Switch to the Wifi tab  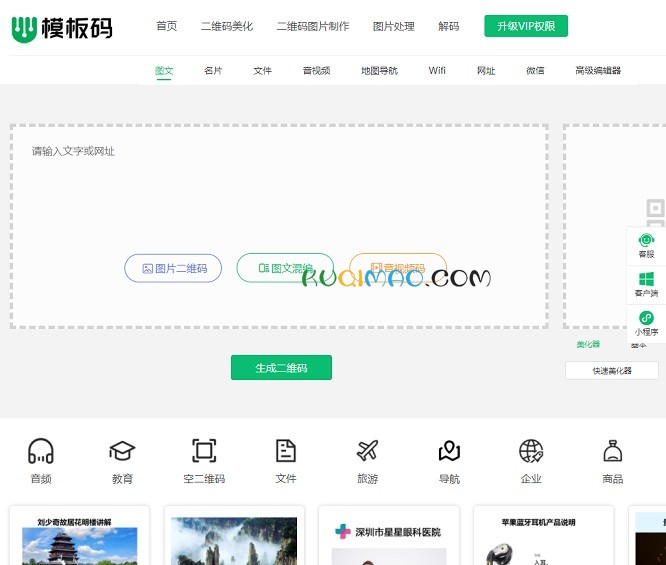point(437,71)
